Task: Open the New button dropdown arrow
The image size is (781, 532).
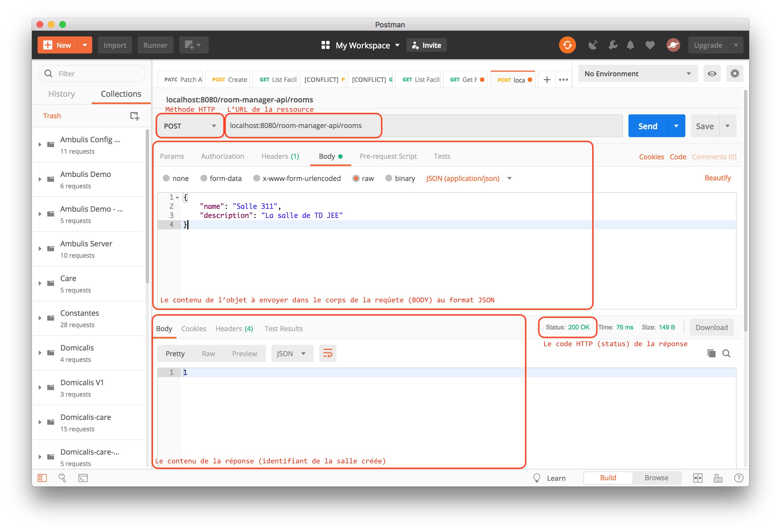Action: pyautogui.click(x=85, y=45)
